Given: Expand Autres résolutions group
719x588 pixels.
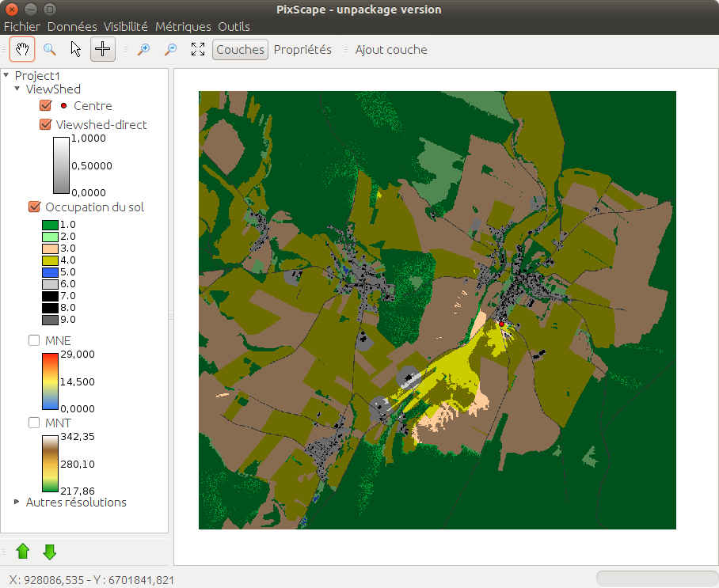Looking at the screenshot, I should [17, 502].
